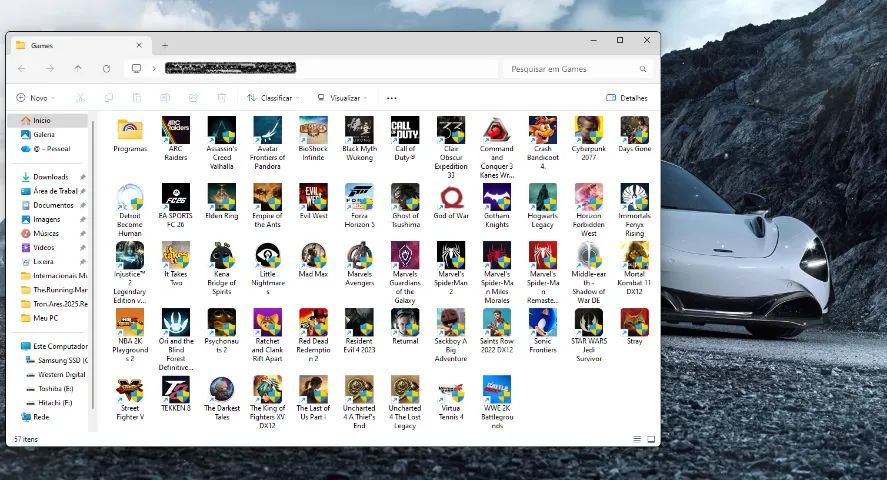The height and width of the screenshot is (480, 887).
Task: Click the Back navigation arrow
Action: tap(22, 68)
